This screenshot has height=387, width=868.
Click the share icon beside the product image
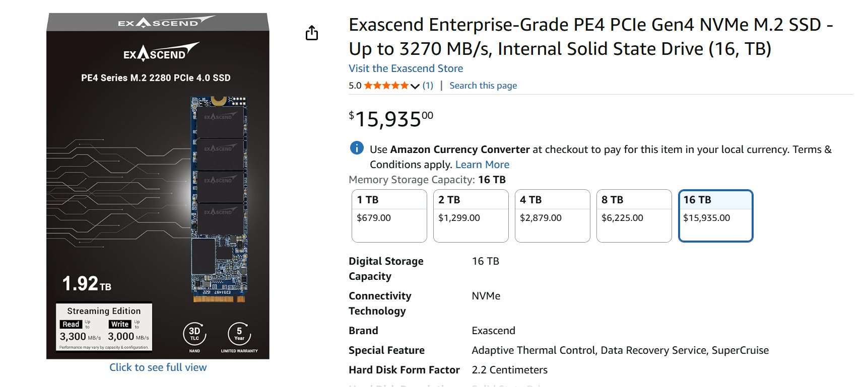pos(312,33)
